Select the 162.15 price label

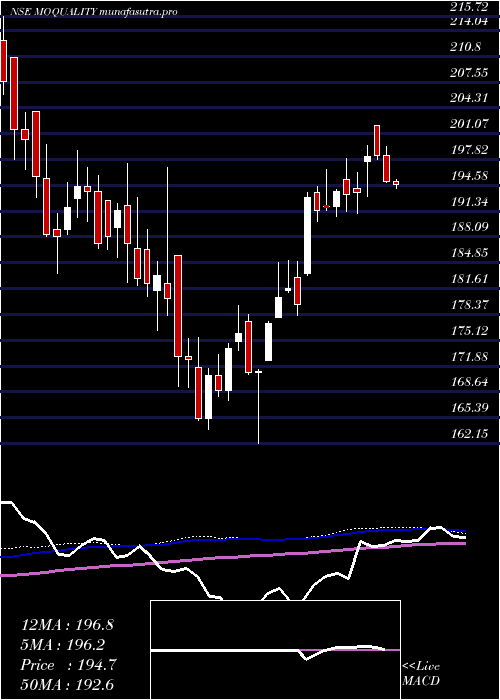(x=467, y=433)
